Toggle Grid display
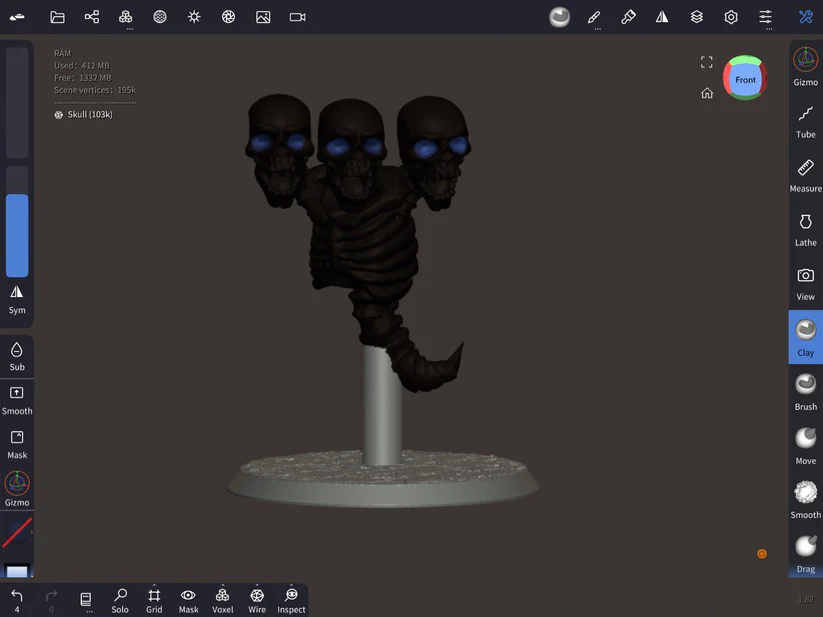The height and width of the screenshot is (617, 823). [x=154, y=601]
